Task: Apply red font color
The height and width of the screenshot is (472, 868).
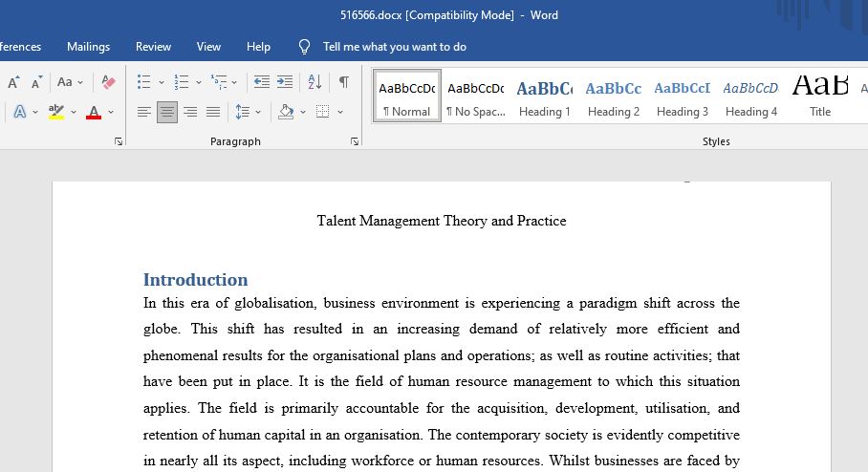Action: (94, 112)
